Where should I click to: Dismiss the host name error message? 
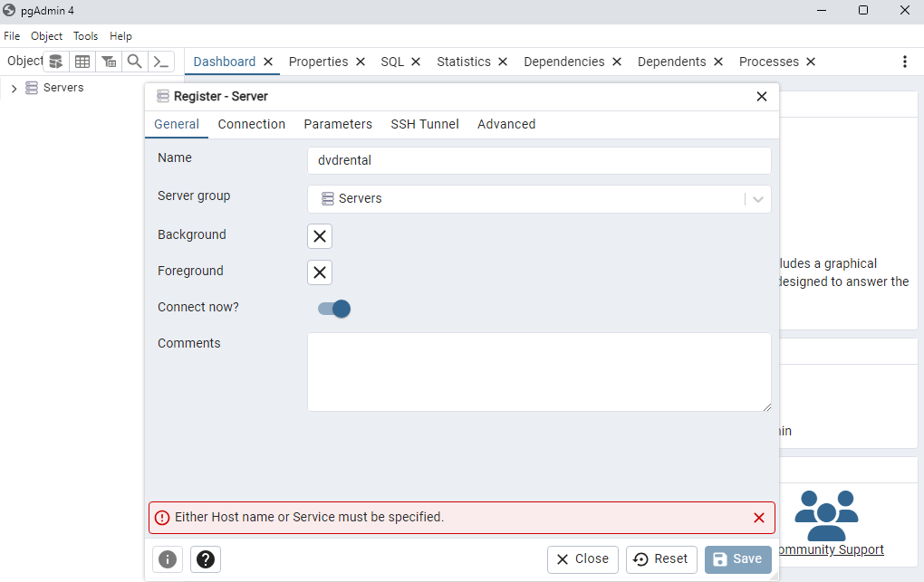pos(759,518)
